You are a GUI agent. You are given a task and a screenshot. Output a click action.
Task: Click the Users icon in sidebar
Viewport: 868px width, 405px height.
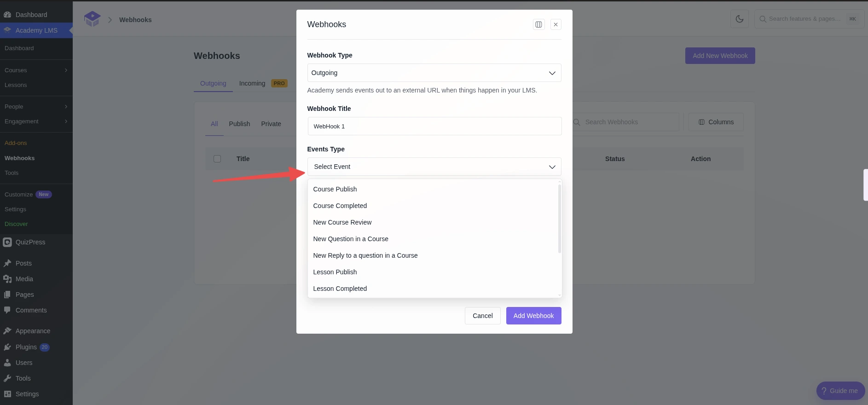click(7, 363)
